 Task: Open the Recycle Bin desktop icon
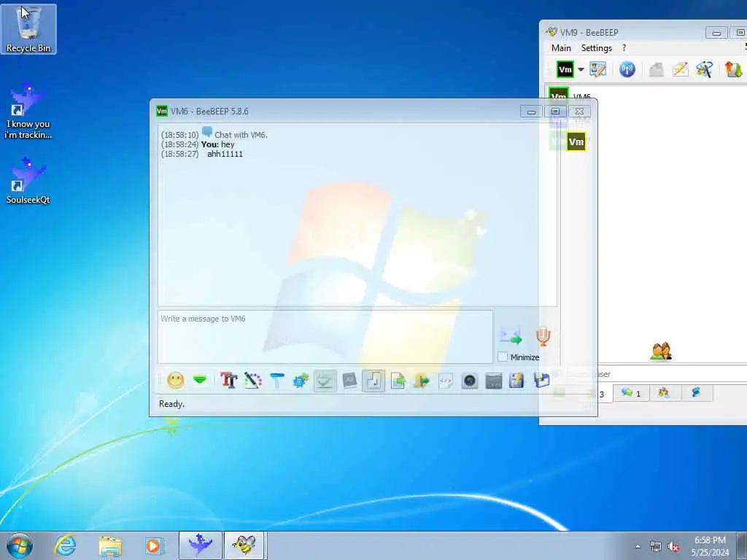click(x=28, y=28)
